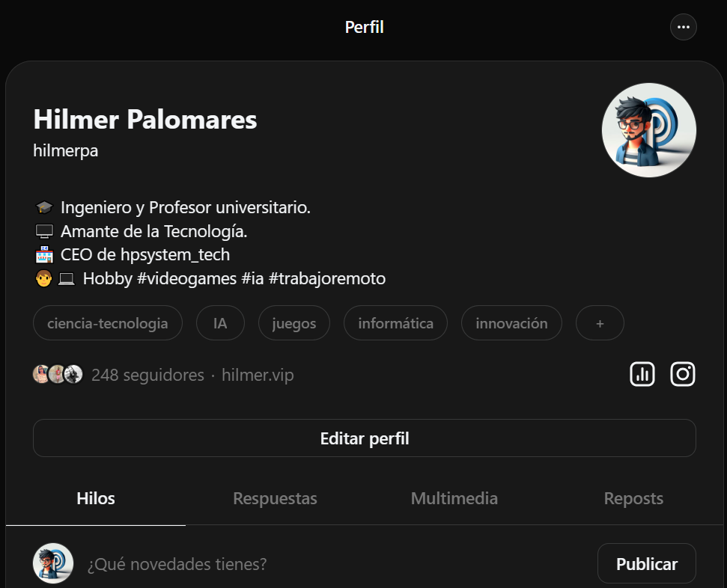Viewport: 727px width, 588px height.
Task: Select the informática tag
Action: click(x=395, y=322)
